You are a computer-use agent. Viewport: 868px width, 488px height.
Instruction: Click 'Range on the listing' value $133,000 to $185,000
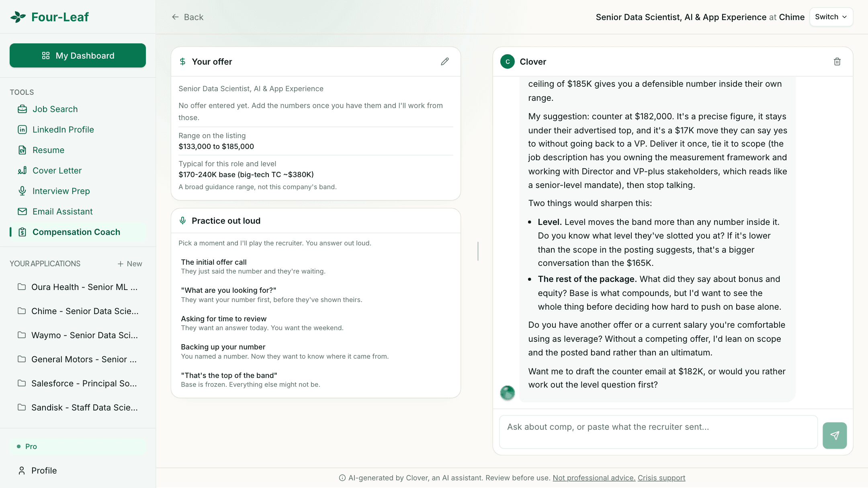point(216,147)
